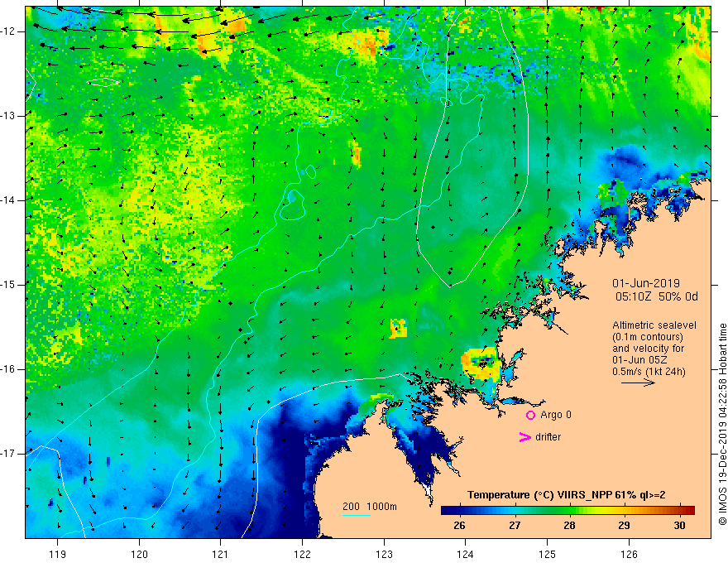Click the magenta drifter arrow legend symbol
The height and width of the screenshot is (563, 728).
[x=524, y=437]
